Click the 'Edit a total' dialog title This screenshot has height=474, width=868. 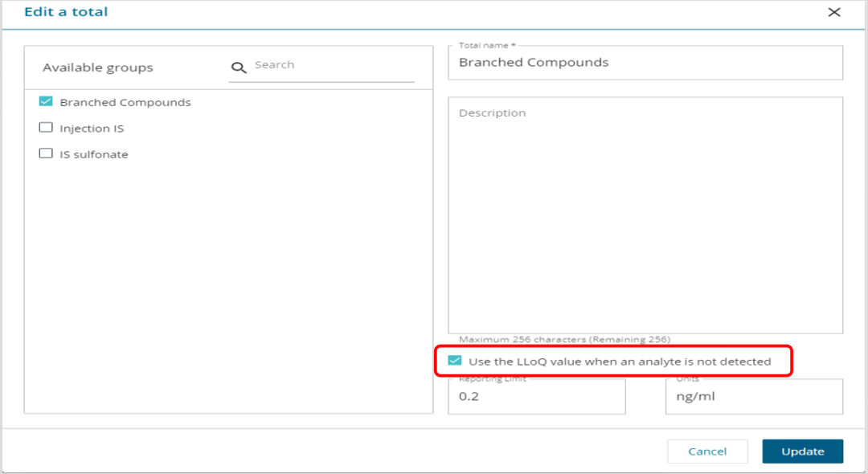(66, 12)
